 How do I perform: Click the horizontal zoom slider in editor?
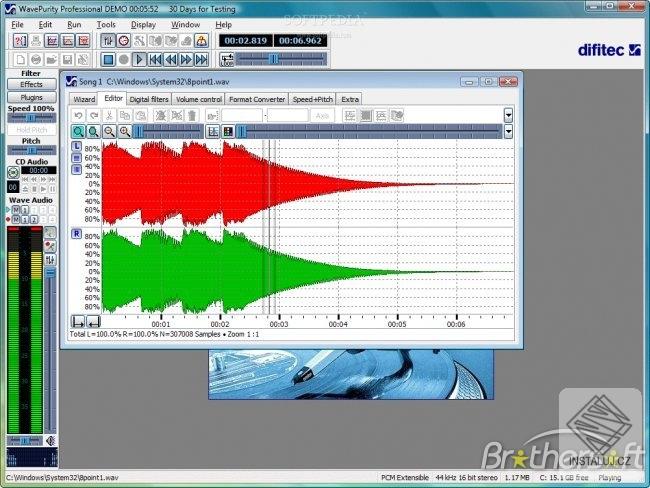[x=168, y=132]
